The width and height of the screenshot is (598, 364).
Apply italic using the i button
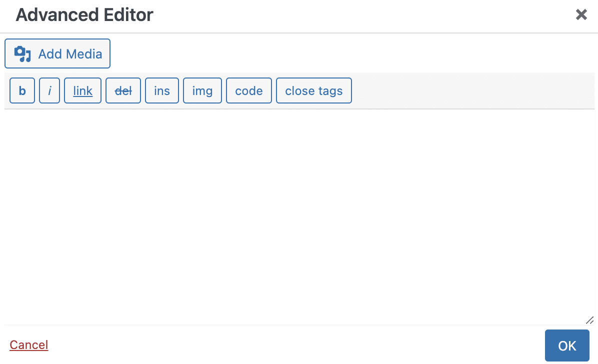coord(49,90)
